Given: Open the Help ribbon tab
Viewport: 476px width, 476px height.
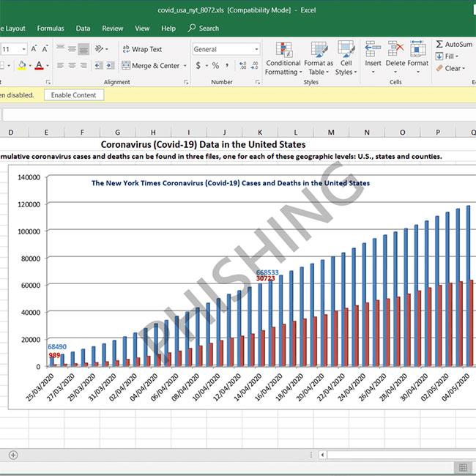Looking at the screenshot, I should (x=168, y=29).
